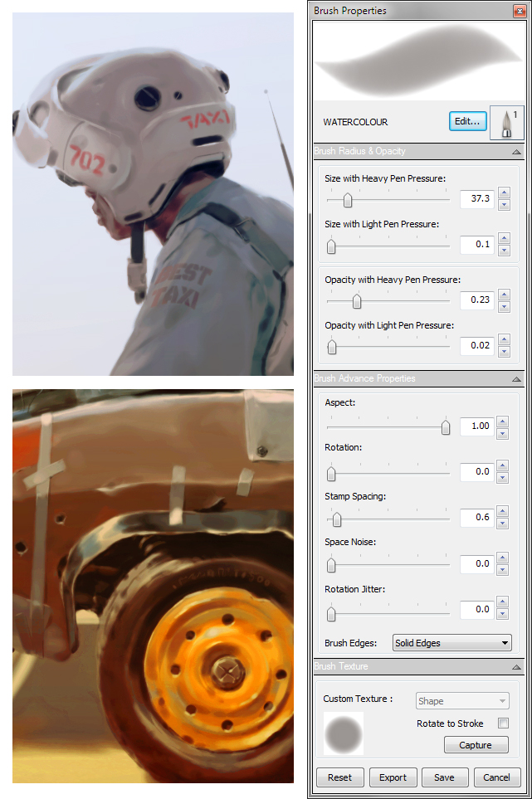Click the Size with Heavy Pen Pressure slider handle

(348, 200)
